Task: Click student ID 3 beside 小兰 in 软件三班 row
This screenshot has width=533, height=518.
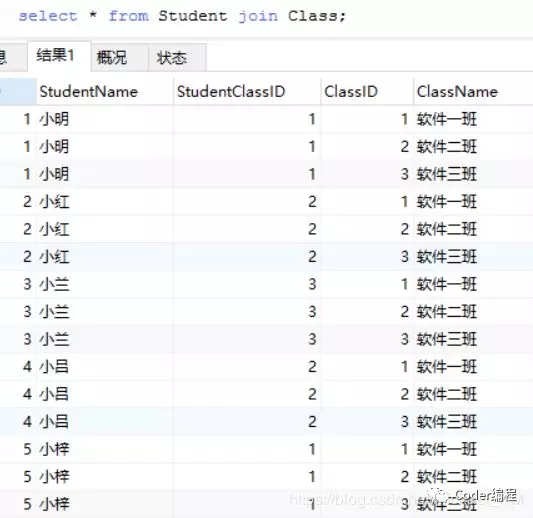Action: pyautogui.click(x=27, y=340)
